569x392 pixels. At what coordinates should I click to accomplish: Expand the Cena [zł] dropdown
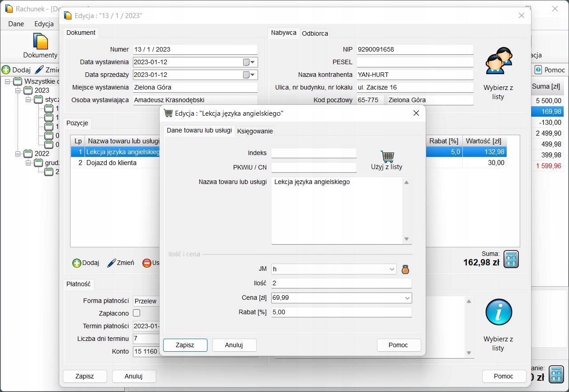(x=407, y=298)
